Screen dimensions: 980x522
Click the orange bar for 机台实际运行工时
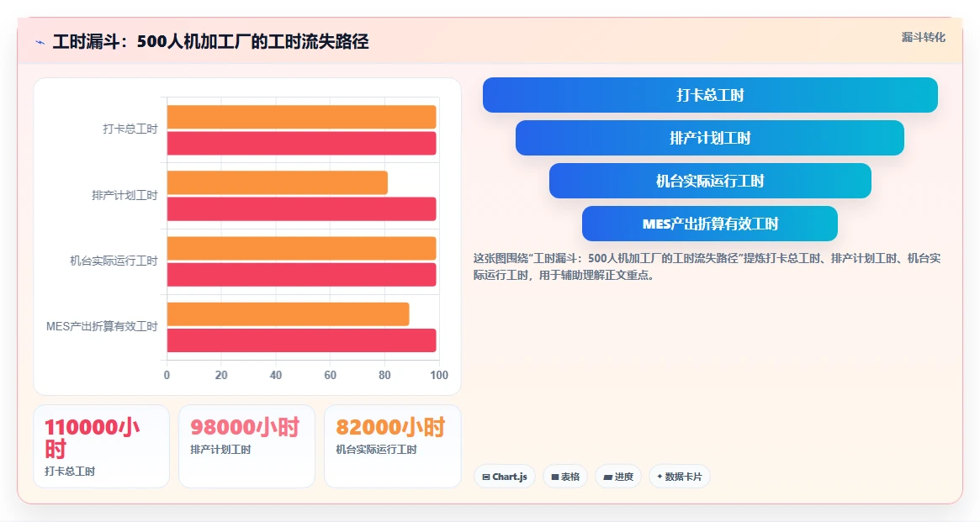coord(301,248)
